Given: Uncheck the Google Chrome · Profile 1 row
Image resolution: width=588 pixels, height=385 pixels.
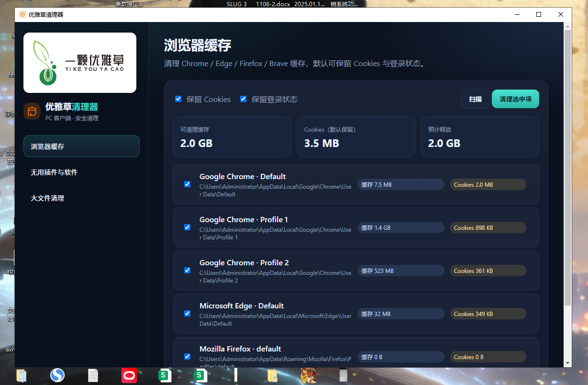Looking at the screenshot, I should [x=188, y=227].
